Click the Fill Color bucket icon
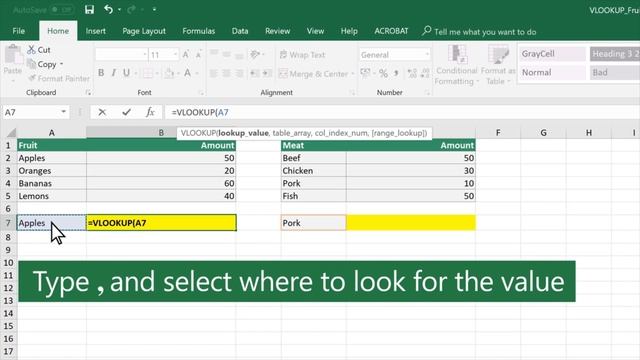The height and width of the screenshot is (360, 640). (x=169, y=73)
